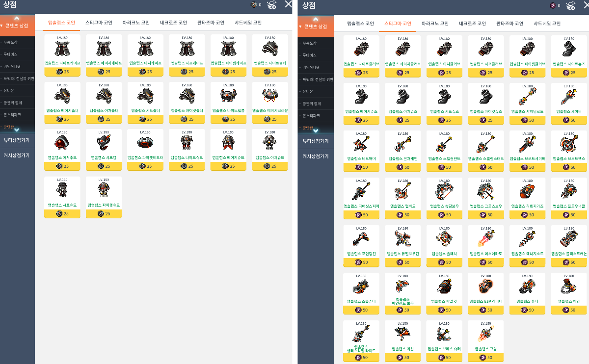The height and width of the screenshot is (364, 589).
Task: Select 유니온 in the right panel sidebar
Action: pyautogui.click(x=308, y=91)
